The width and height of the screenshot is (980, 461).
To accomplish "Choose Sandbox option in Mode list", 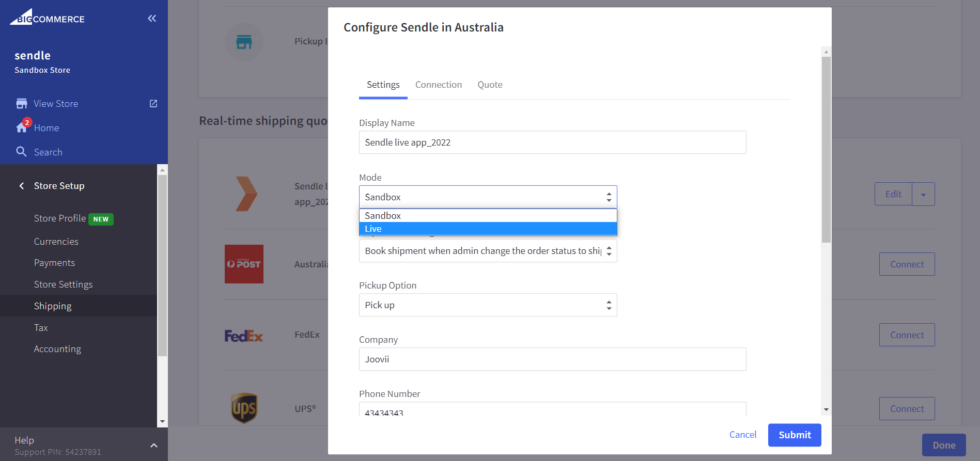I will tap(488, 216).
